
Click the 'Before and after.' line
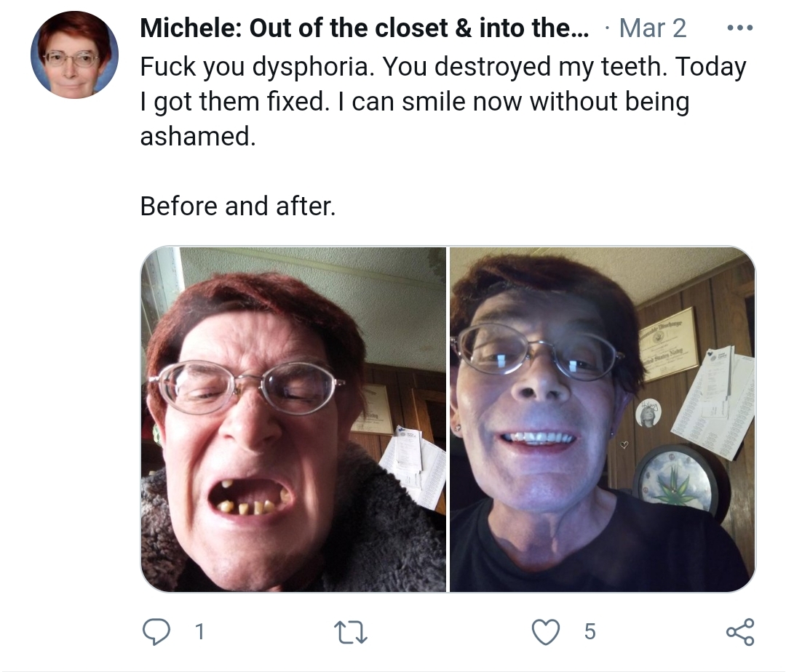[x=237, y=206]
